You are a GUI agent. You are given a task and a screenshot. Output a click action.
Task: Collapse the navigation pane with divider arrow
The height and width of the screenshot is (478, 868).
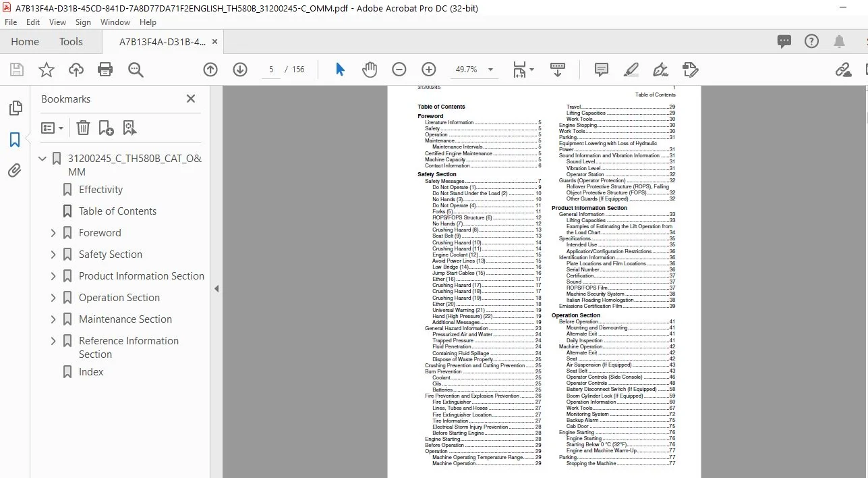216,288
